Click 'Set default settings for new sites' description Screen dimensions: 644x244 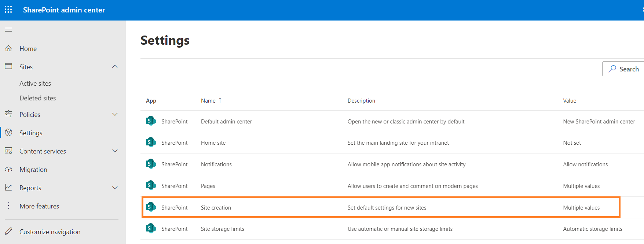(387, 207)
